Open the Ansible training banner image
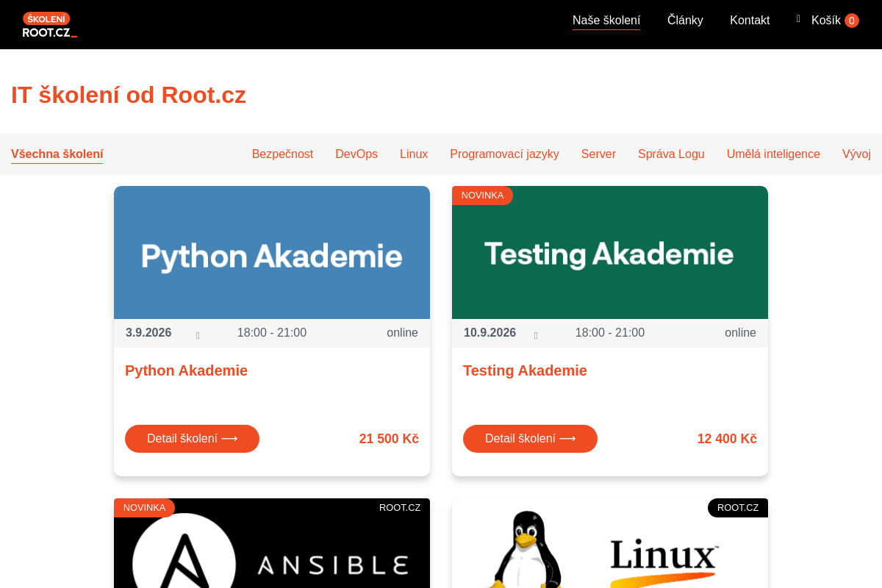Screen dimensions: 882x588 272,543
